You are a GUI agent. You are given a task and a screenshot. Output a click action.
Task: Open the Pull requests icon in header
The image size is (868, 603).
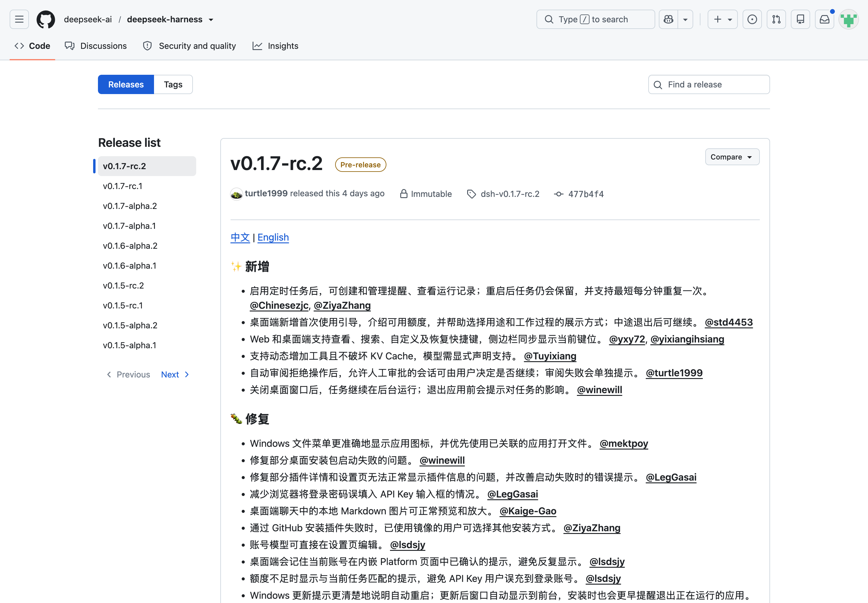click(776, 19)
